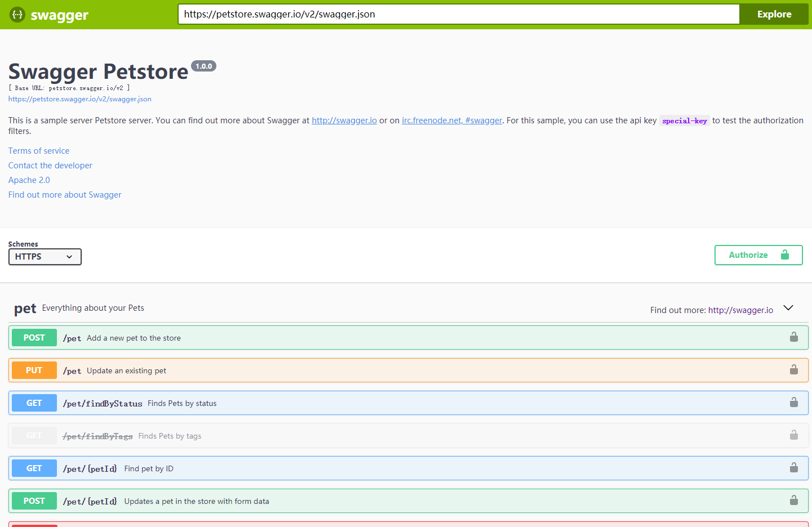
Task: Click lock icon on POST /pet/{petId} row
Action: [x=793, y=501]
